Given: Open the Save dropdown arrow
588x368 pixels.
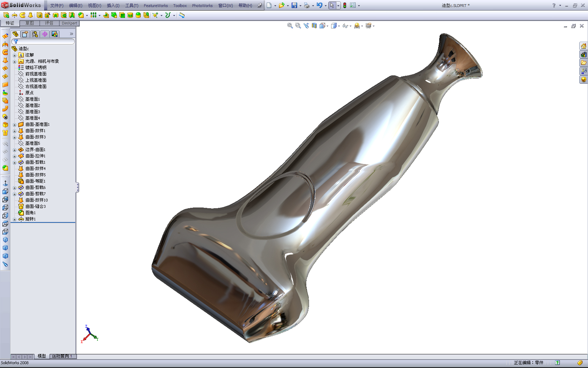Looking at the screenshot, I should click(x=300, y=6).
